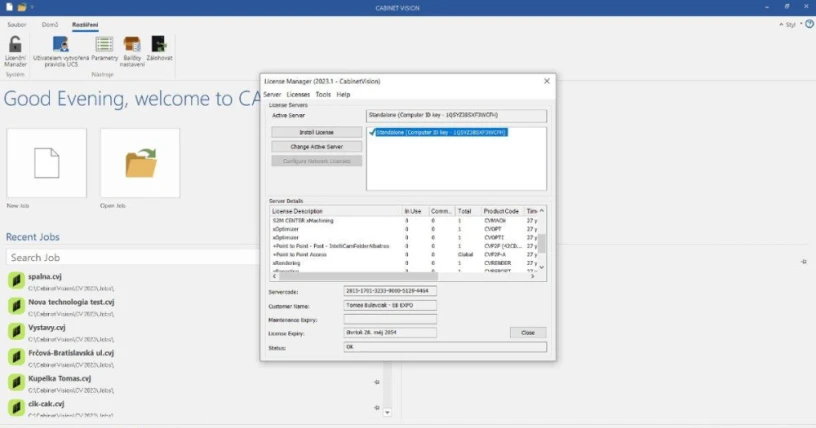Click the Install License button
816x428 pixels.
[316, 132]
